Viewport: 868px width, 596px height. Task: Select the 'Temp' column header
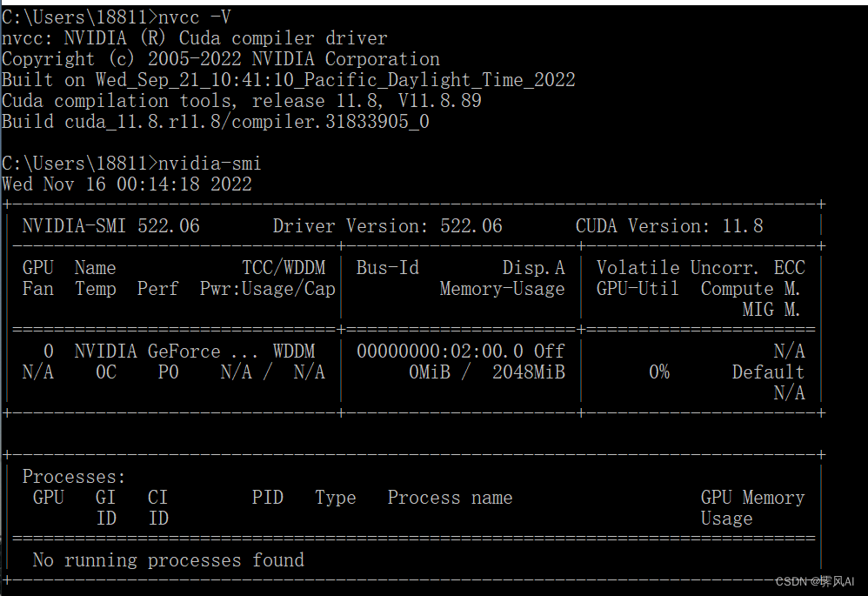pos(96,289)
